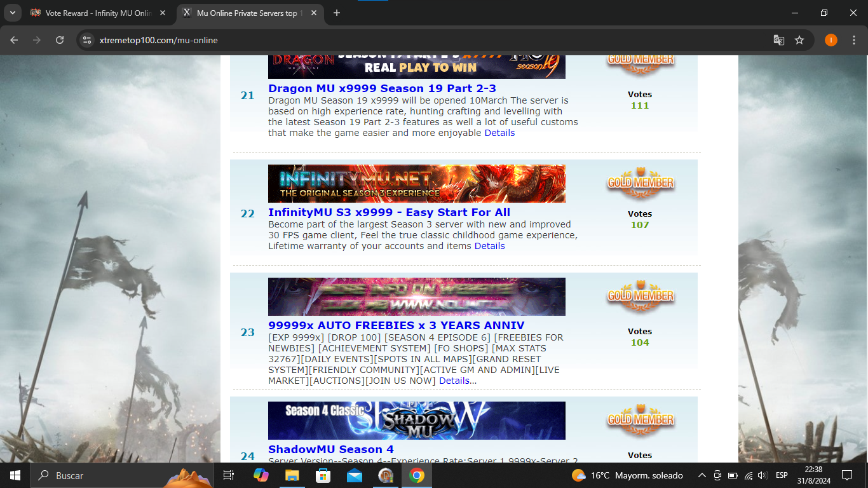This screenshot has height=488, width=868.
Task: Reload the current page
Action: (60, 40)
